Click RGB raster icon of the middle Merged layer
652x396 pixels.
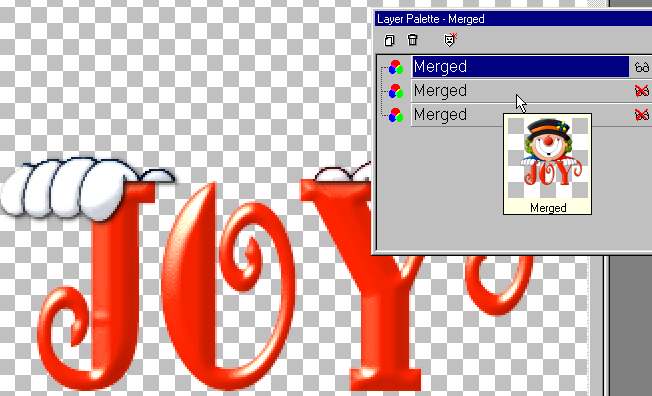coord(395,91)
